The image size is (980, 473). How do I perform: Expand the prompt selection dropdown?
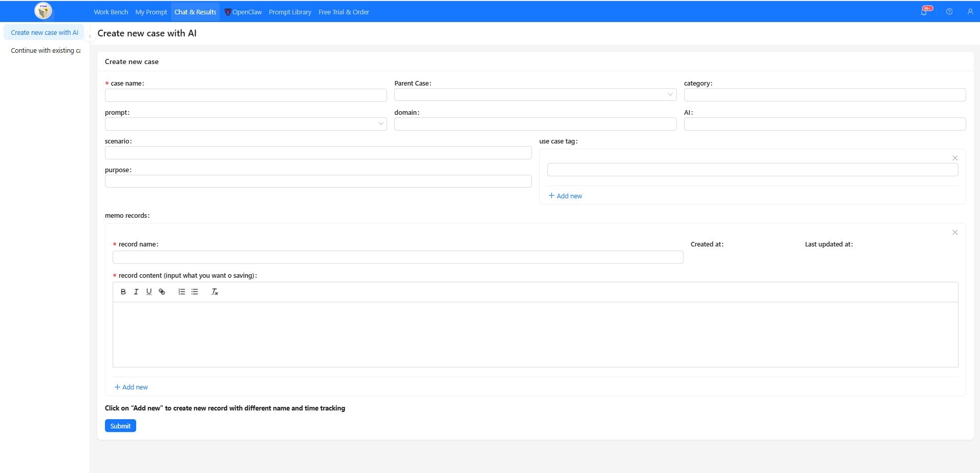381,124
